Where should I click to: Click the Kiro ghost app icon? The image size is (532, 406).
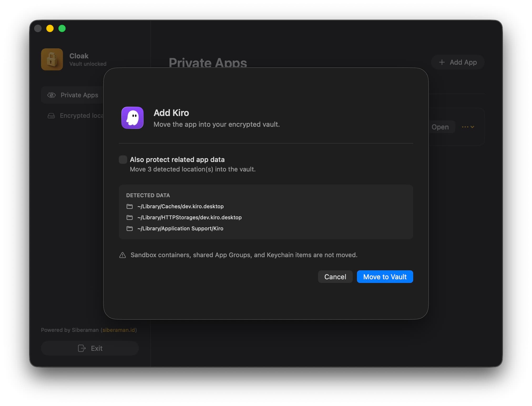click(132, 118)
